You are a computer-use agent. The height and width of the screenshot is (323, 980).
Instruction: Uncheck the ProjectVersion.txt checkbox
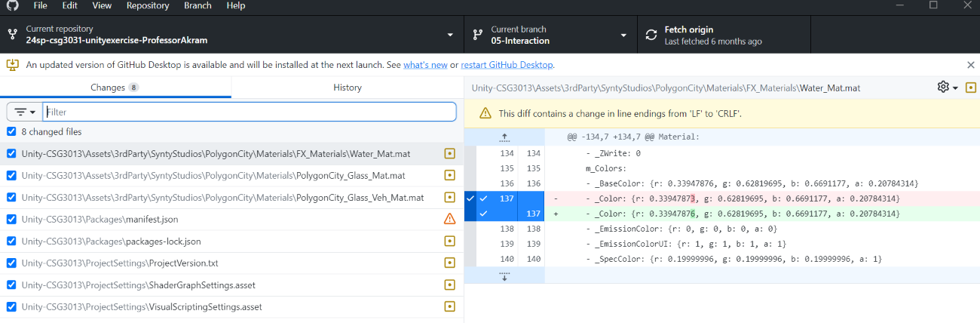pos(11,263)
